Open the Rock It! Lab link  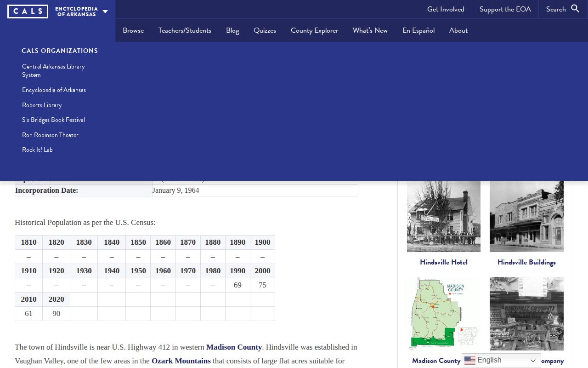[37, 149]
